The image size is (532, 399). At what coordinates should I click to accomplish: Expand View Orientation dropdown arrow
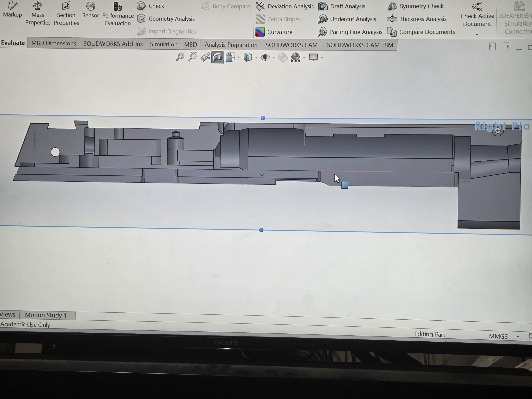[239, 57]
